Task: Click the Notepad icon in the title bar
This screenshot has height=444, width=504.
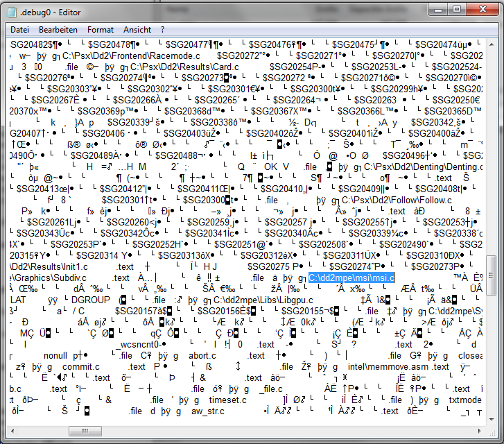Action: [x=12, y=10]
